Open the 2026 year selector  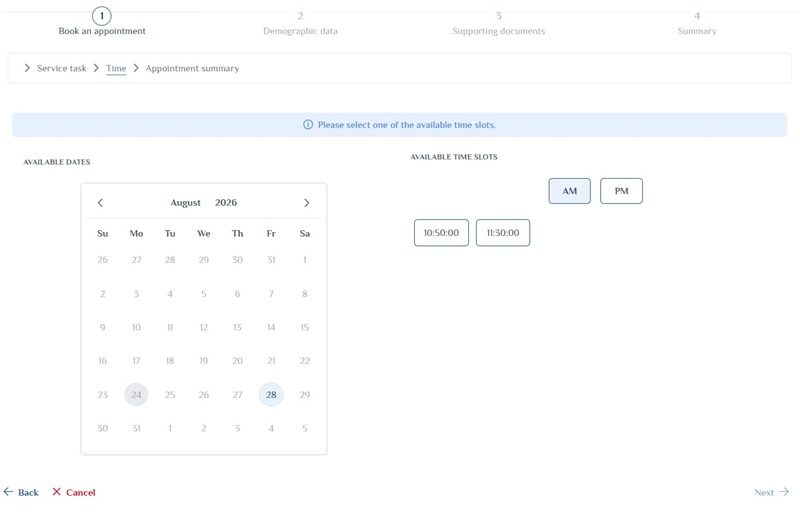pyautogui.click(x=226, y=203)
